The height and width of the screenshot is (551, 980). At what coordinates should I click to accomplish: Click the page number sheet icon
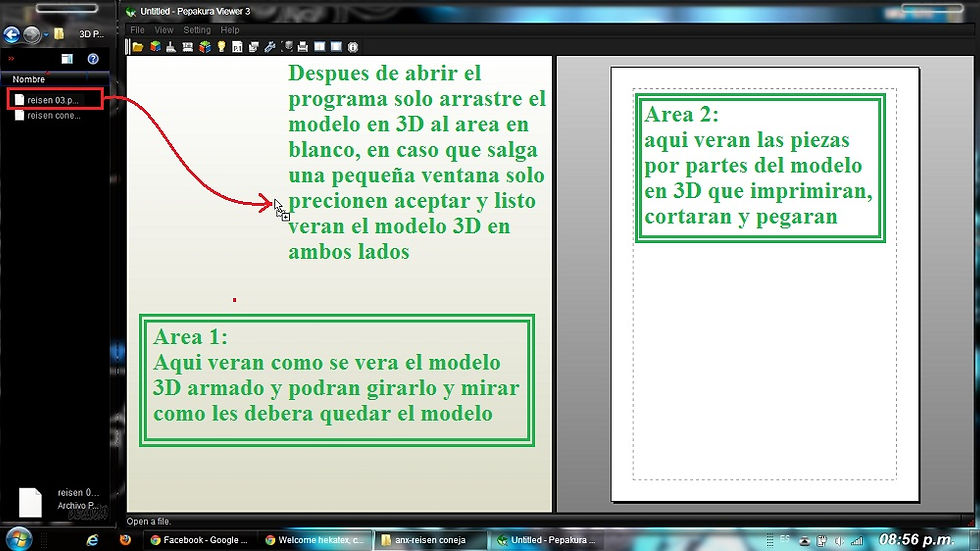point(238,47)
